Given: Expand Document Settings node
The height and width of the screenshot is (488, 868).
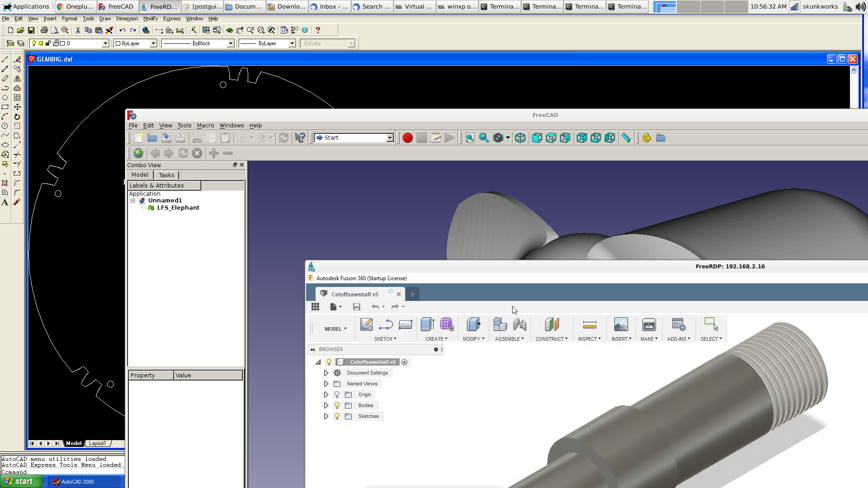Looking at the screenshot, I should tap(326, 373).
